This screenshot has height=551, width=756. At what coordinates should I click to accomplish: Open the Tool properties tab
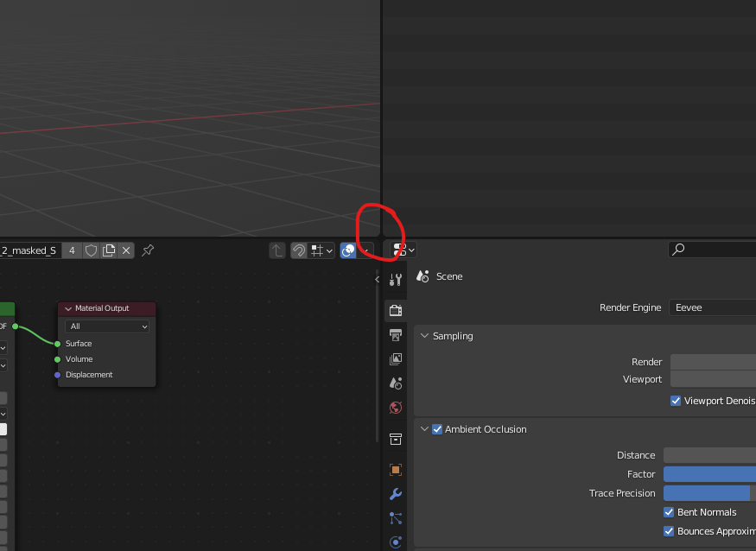pyautogui.click(x=396, y=280)
